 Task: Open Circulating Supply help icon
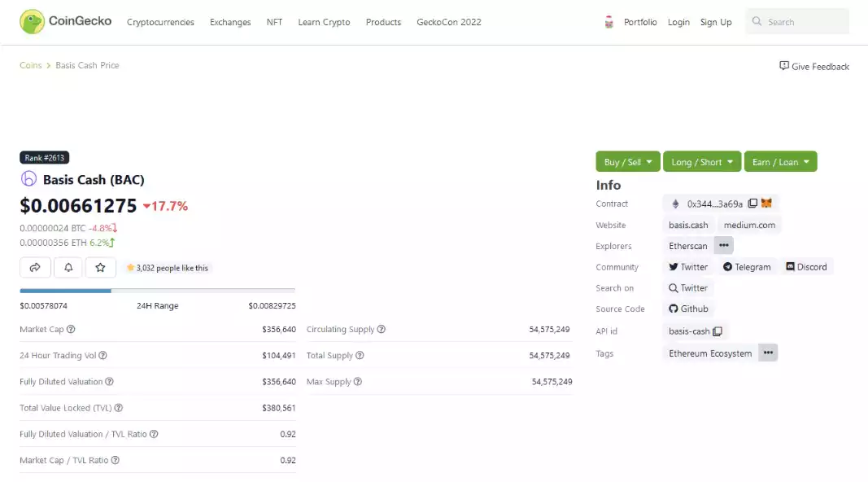coord(382,329)
